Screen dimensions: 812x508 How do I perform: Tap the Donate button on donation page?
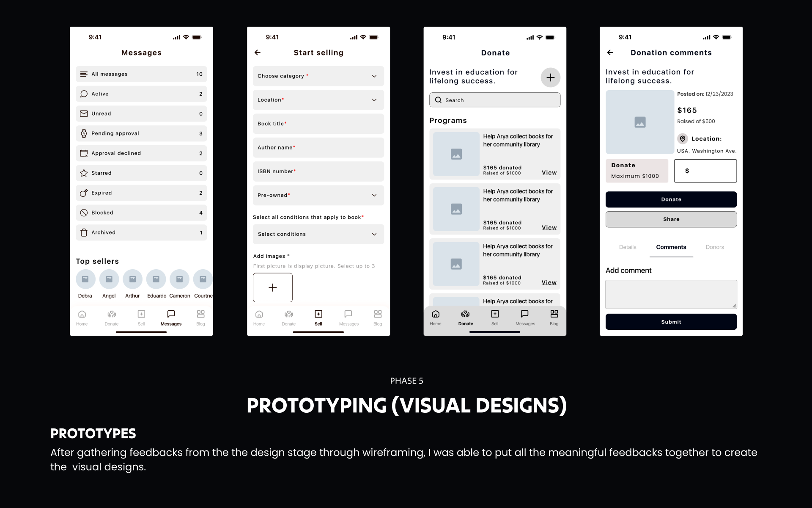(x=671, y=199)
